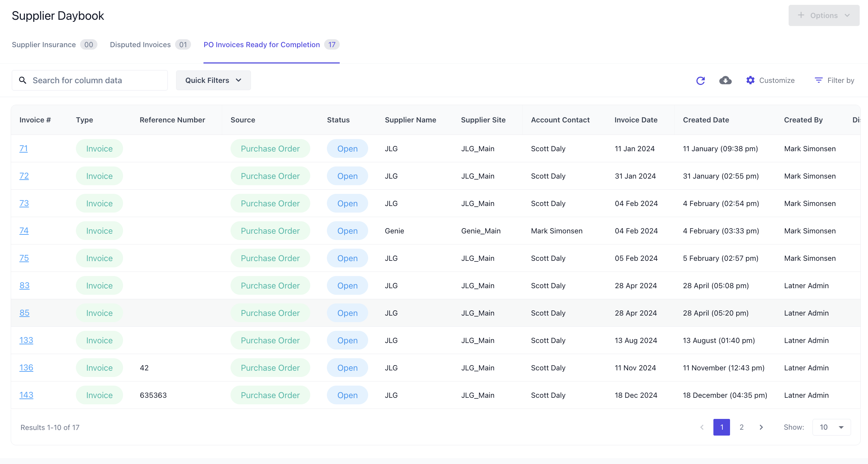The height and width of the screenshot is (464, 868).
Task: Switch to Disputed Invoices tab
Action: 140,45
